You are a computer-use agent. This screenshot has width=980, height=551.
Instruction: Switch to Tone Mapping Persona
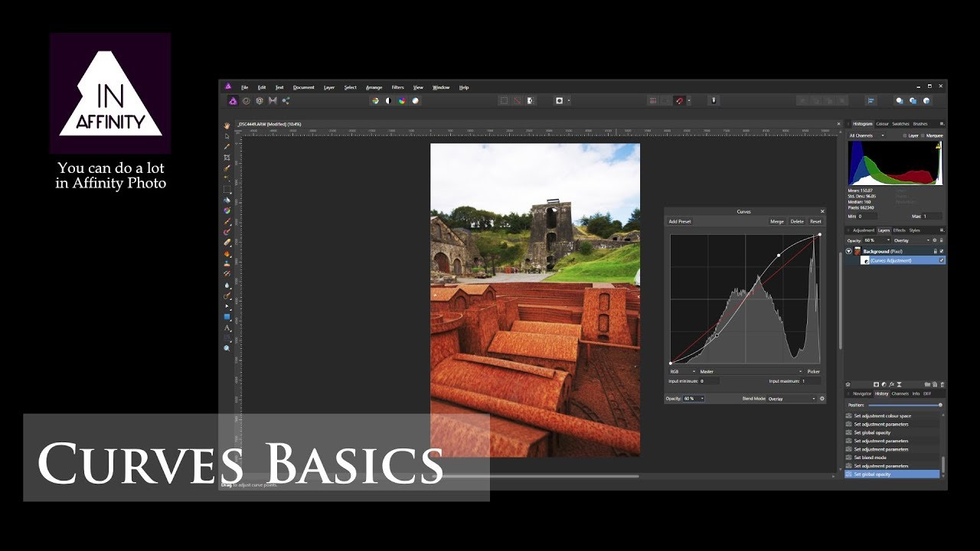(273, 100)
